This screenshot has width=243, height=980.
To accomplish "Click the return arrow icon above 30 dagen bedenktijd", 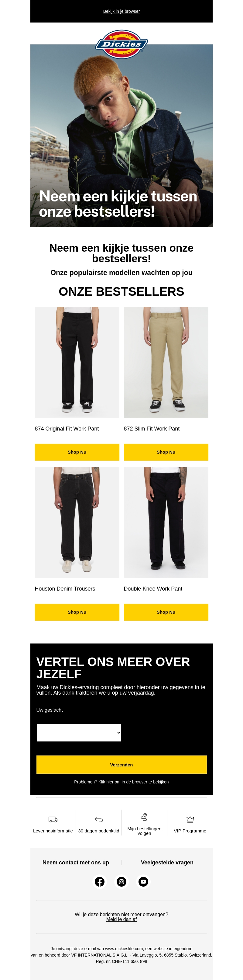I will tap(99, 819).
